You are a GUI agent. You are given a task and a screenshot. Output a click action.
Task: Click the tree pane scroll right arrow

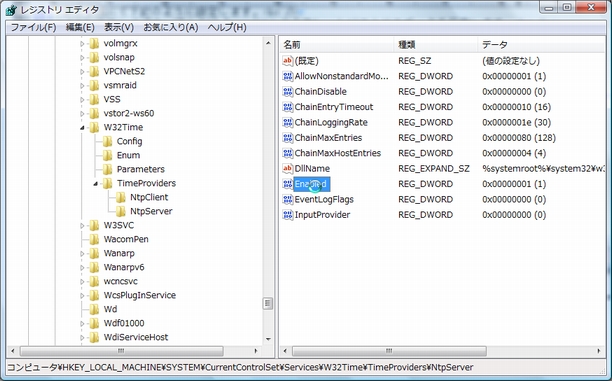[256, 351]
